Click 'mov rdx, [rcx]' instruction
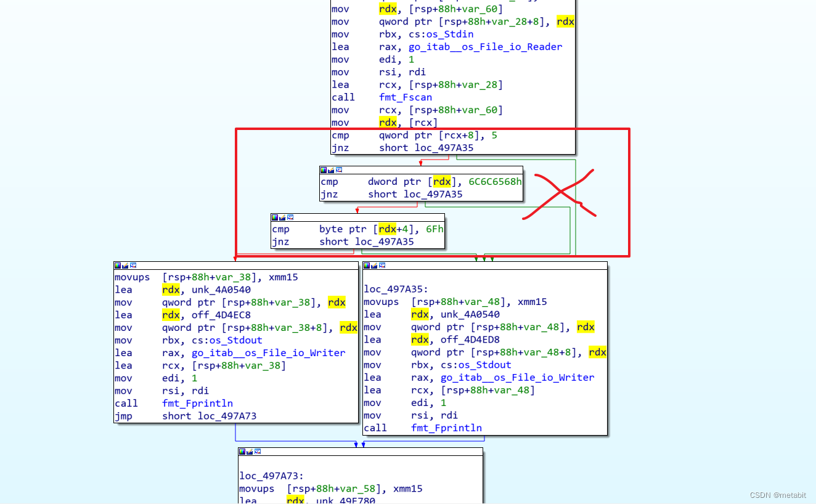Screen dimensions: 816x504 tap(385, 123)
